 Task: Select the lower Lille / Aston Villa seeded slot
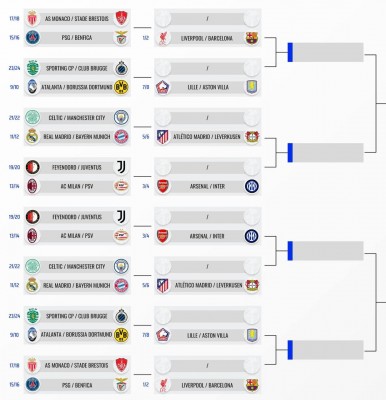pos(207,335)
